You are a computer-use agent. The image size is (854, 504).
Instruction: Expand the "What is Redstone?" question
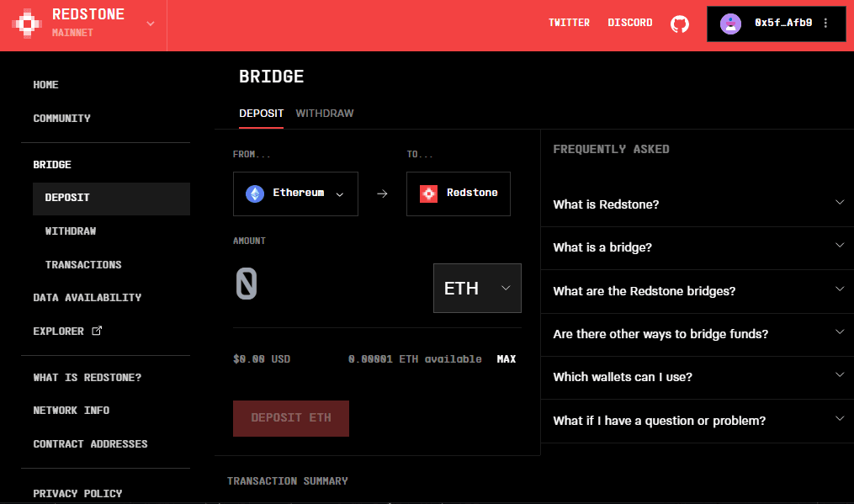[x=698, y=204]
